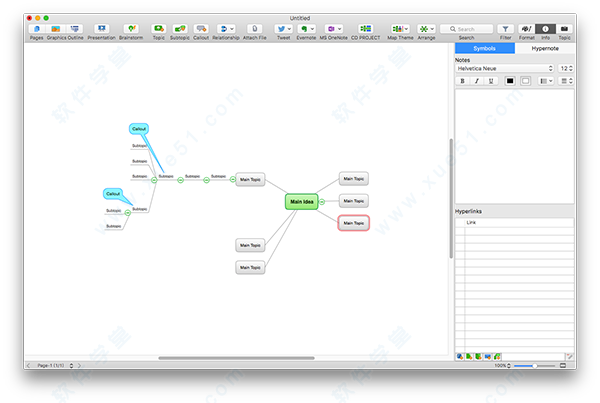Open the Notes list style dropdown

click(x=546, y=81)
